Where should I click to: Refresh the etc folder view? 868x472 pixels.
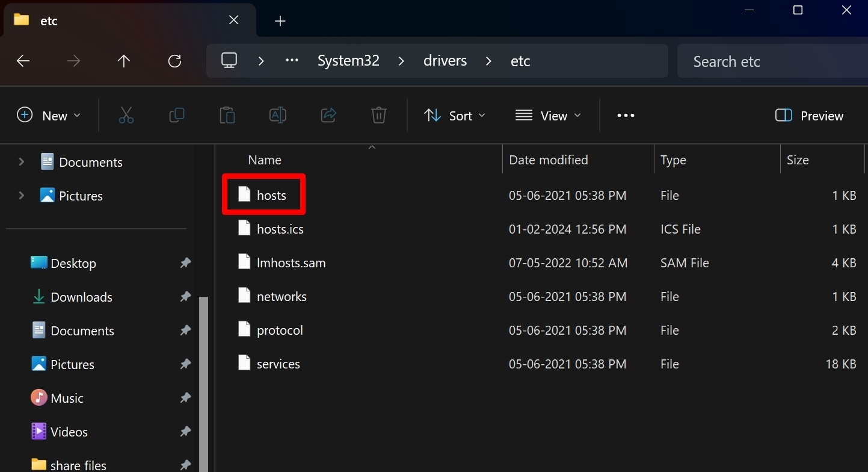[174, 61]
